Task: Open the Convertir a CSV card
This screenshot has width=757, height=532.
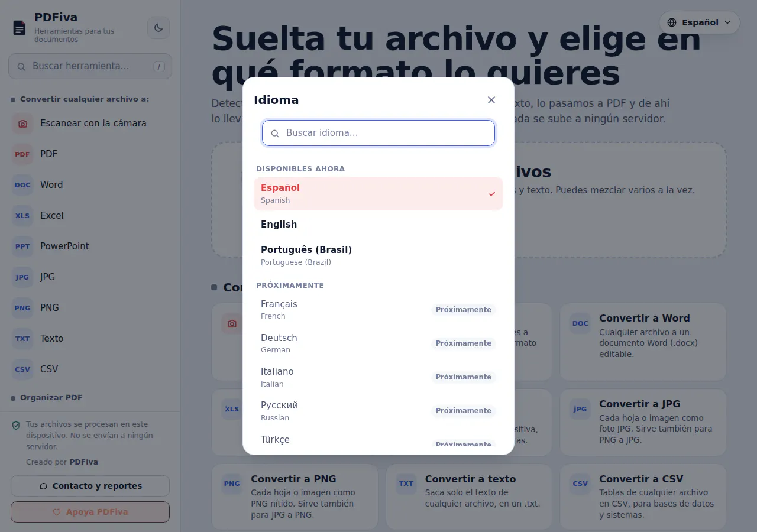Action: tap(643, 497)
